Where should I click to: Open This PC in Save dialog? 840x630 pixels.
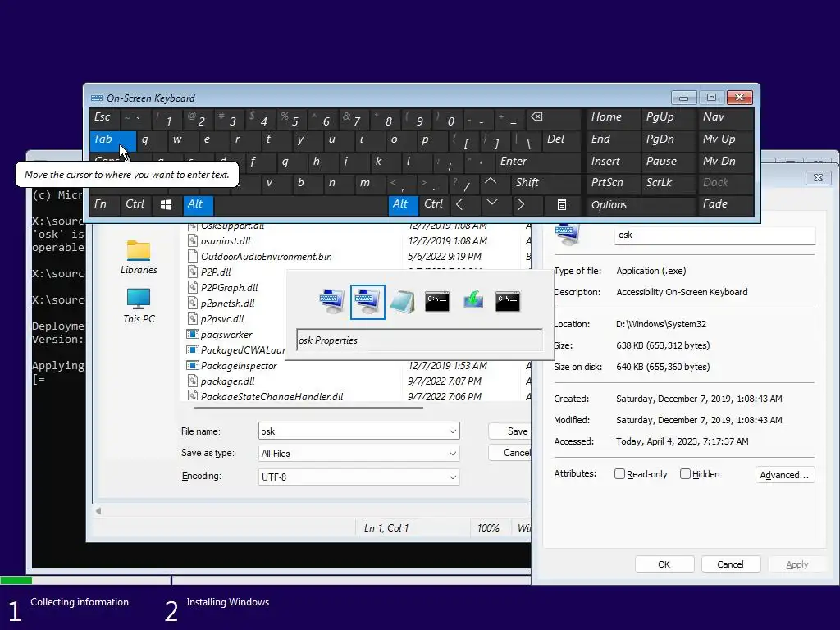pyautogui.click(x=139, y=306)
